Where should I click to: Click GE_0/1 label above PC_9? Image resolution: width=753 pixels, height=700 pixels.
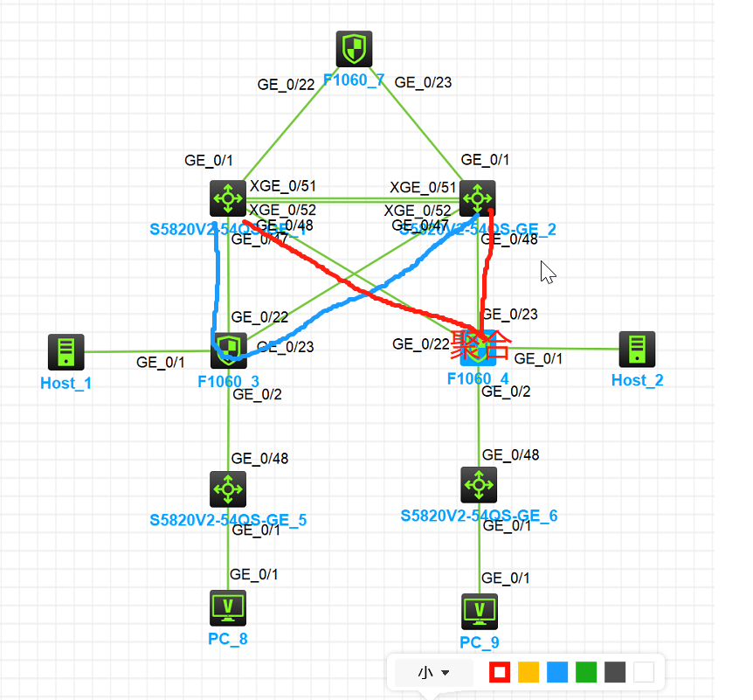pyautogui.click(x=505, y=578)
